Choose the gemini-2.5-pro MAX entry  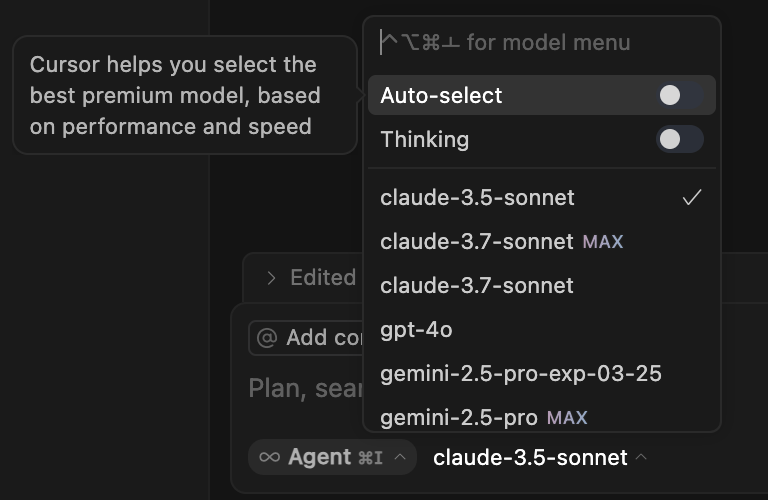pos(458,417)
